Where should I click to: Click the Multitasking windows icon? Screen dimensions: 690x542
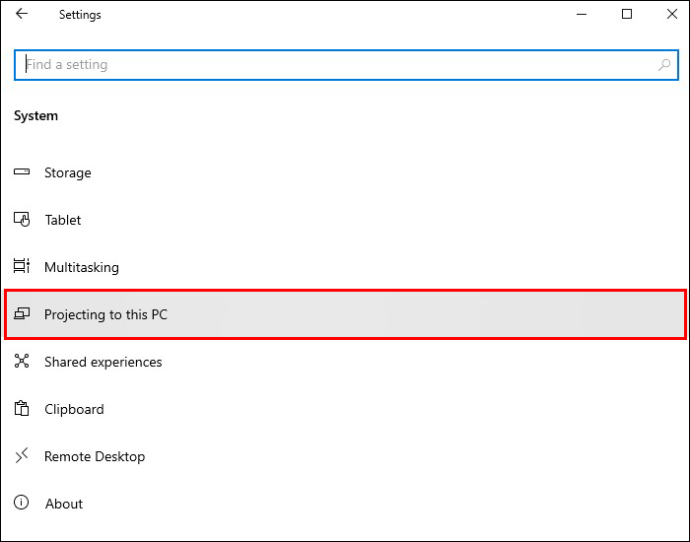[22, 267]
